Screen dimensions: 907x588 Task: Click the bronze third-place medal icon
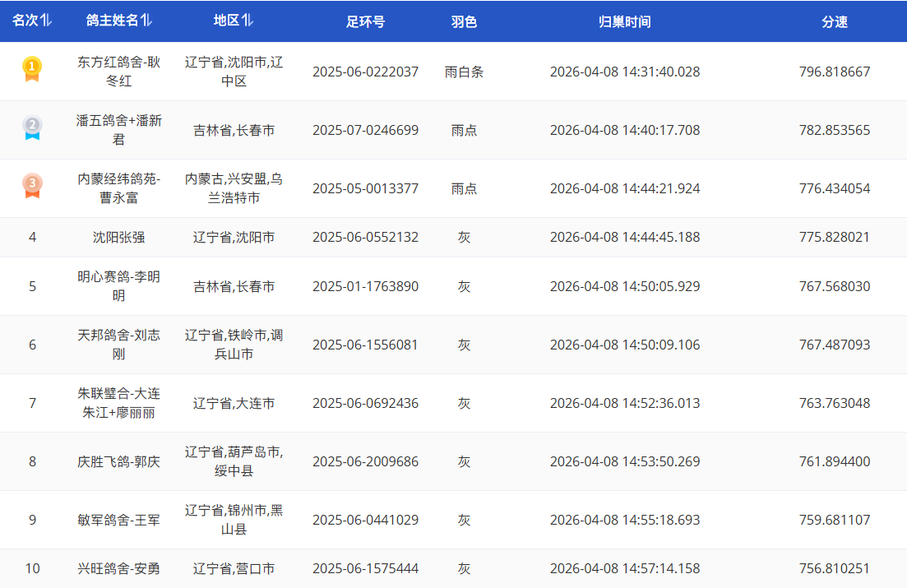(x=32, y=186)
